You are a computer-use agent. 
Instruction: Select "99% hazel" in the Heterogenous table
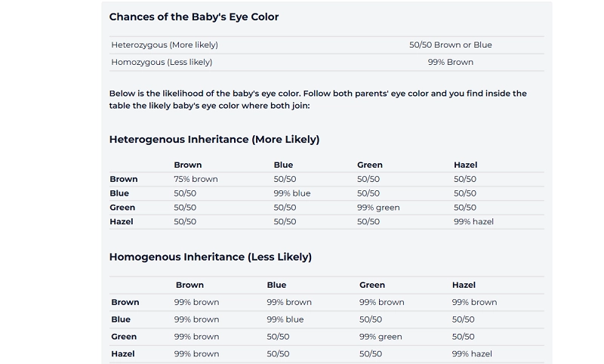coord(473,222)
